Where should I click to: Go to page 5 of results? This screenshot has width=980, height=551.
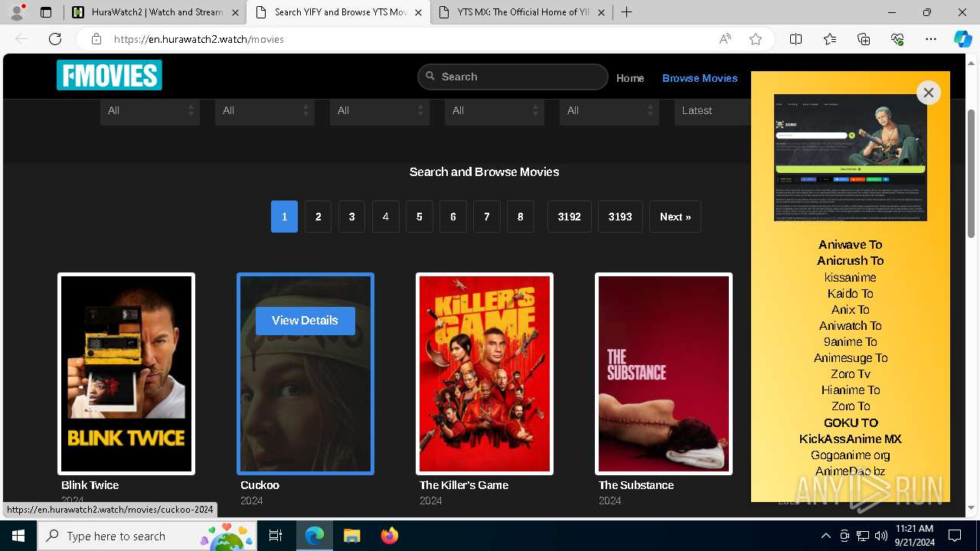419,217
